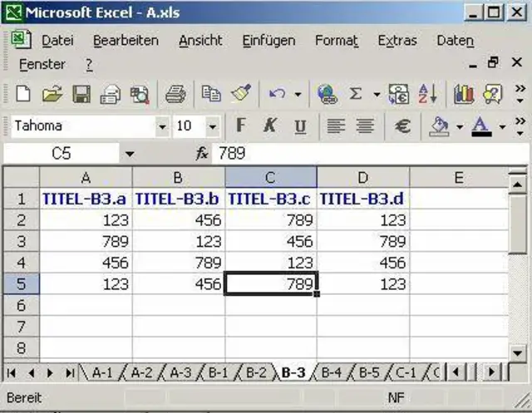Open the ? help menu

coord(89,65)
